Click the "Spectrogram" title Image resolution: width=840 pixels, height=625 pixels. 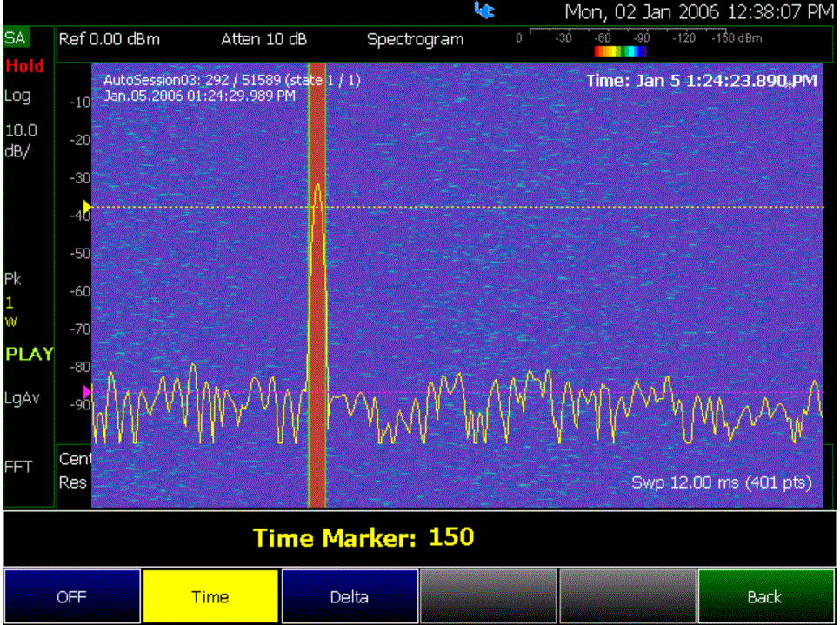[415, 40]
